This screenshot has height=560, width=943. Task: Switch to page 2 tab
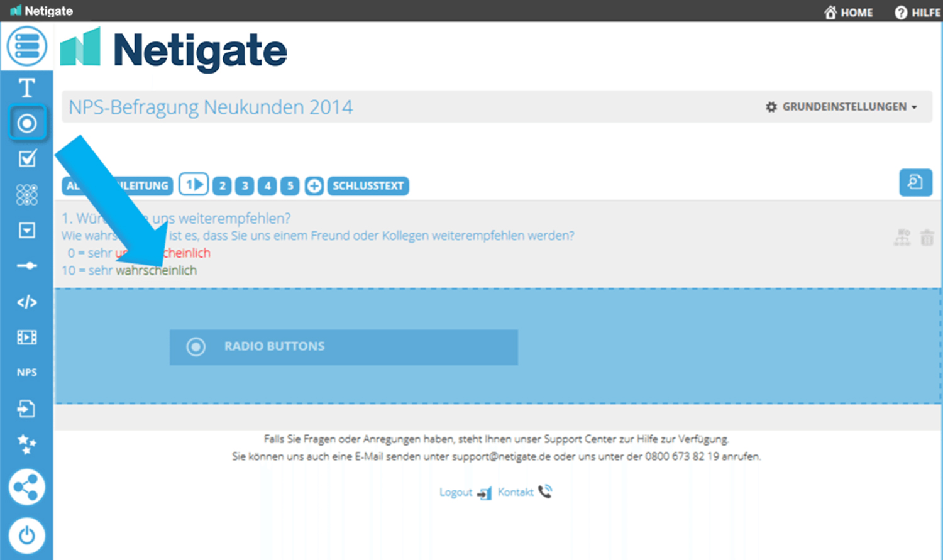point(222,186)
